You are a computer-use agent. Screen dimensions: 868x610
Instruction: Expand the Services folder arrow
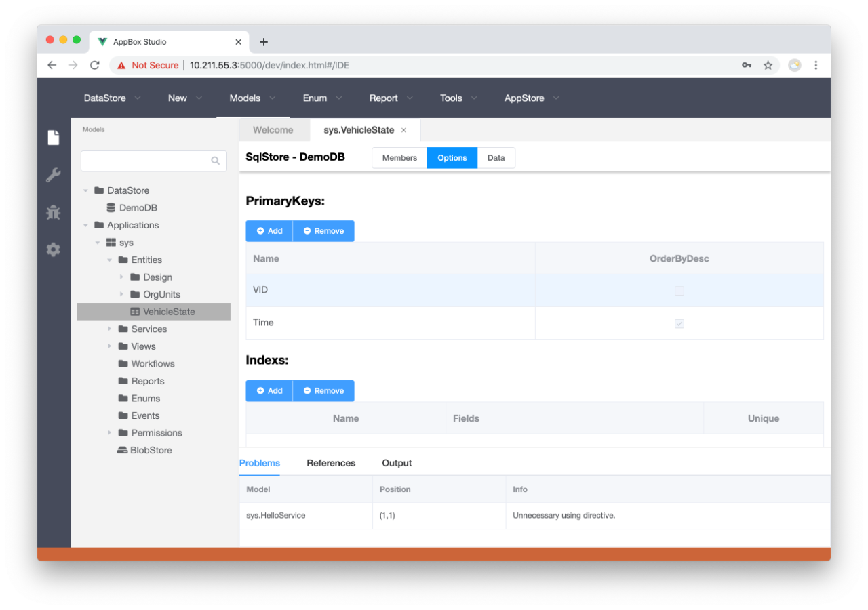click(x=109, y=329)
